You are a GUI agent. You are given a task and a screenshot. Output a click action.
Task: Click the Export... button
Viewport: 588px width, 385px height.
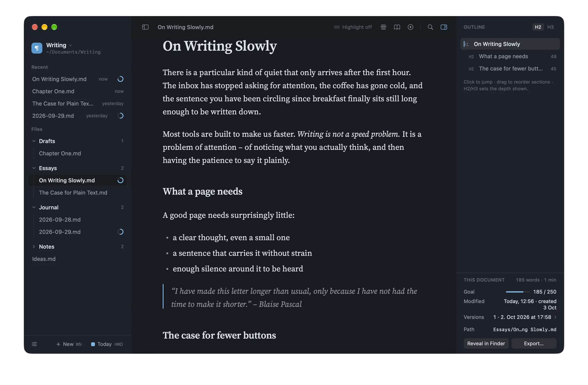coord(534,343)
